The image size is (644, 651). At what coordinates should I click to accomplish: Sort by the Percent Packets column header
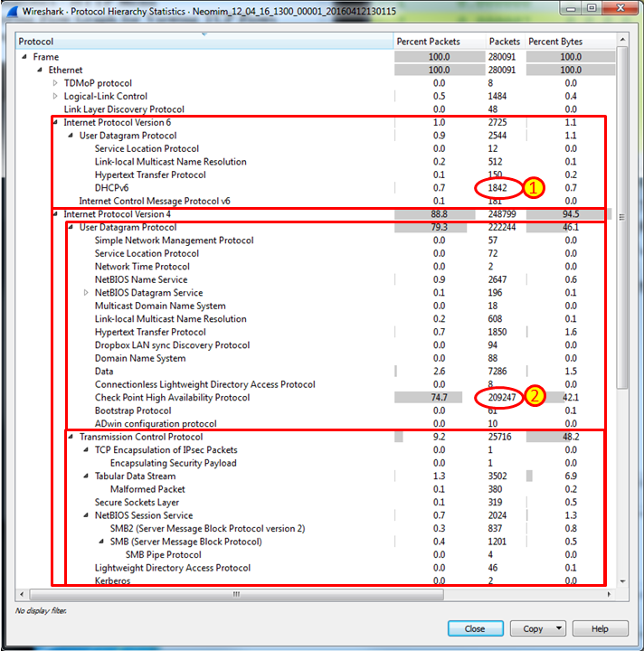coord(440,42)
